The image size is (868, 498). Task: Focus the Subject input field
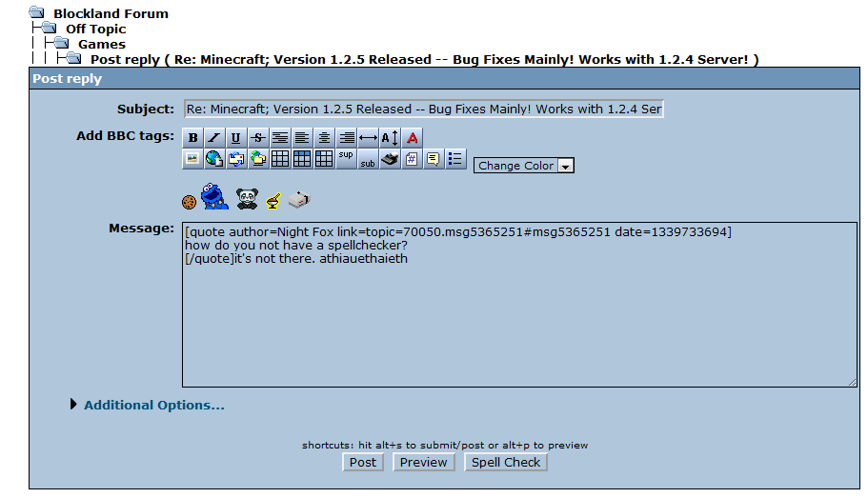[423, 109]
